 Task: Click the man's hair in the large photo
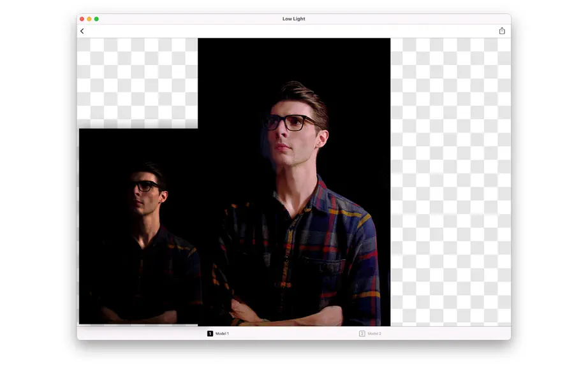[x=302, y=97]
